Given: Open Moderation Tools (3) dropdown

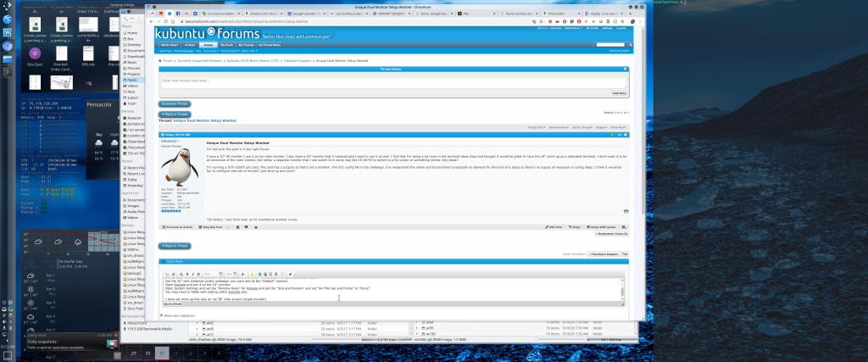Looking at the screenshot, I should (612, 234).
